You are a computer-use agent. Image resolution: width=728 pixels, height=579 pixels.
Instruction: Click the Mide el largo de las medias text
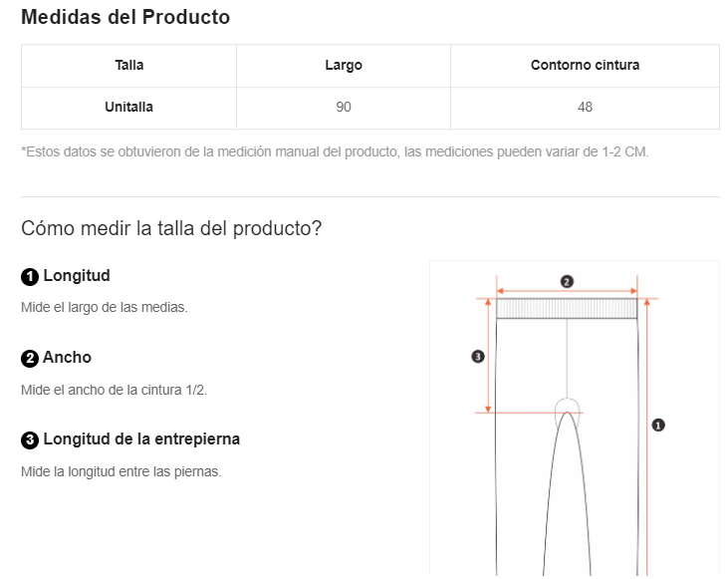point(105,307)
